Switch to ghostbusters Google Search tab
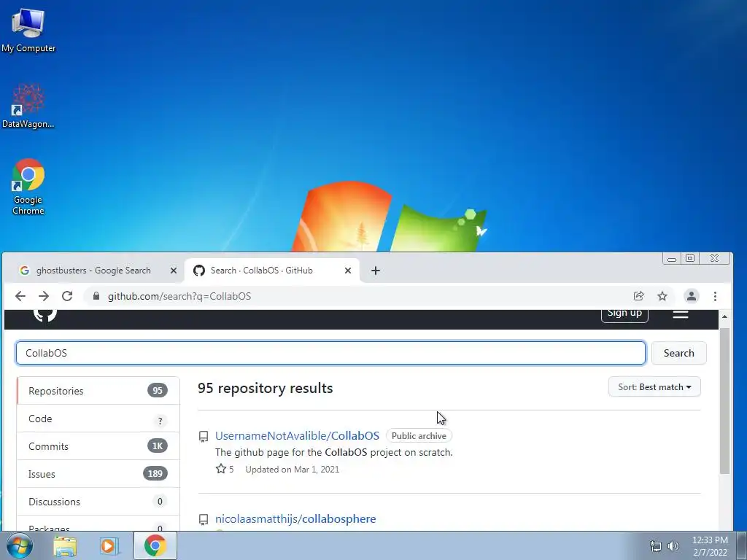The image size is (747, 560). 93,271
